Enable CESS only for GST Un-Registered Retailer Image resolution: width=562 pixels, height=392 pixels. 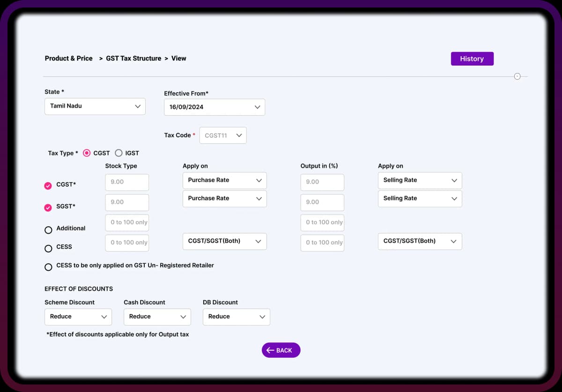pos(48,267)
